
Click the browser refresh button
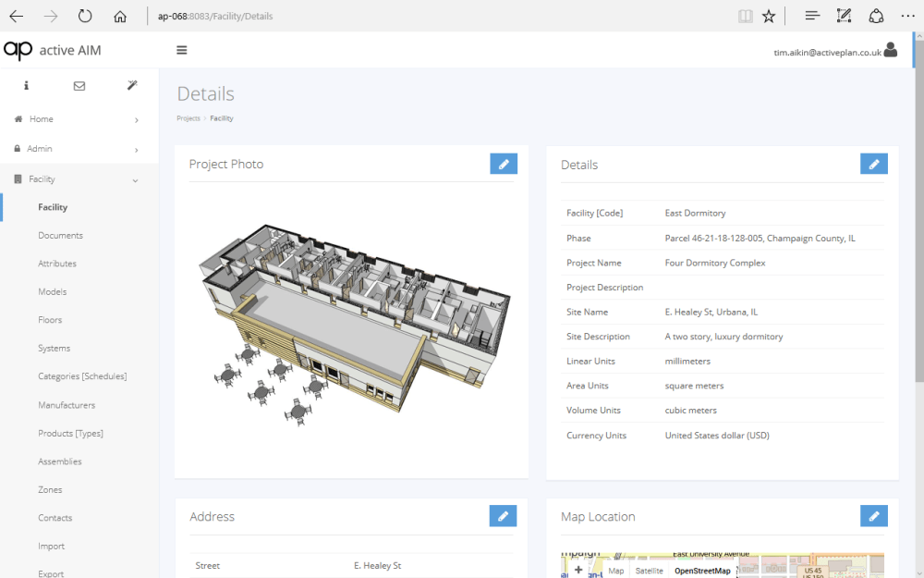pyautogui.click(x=85, y=16)
